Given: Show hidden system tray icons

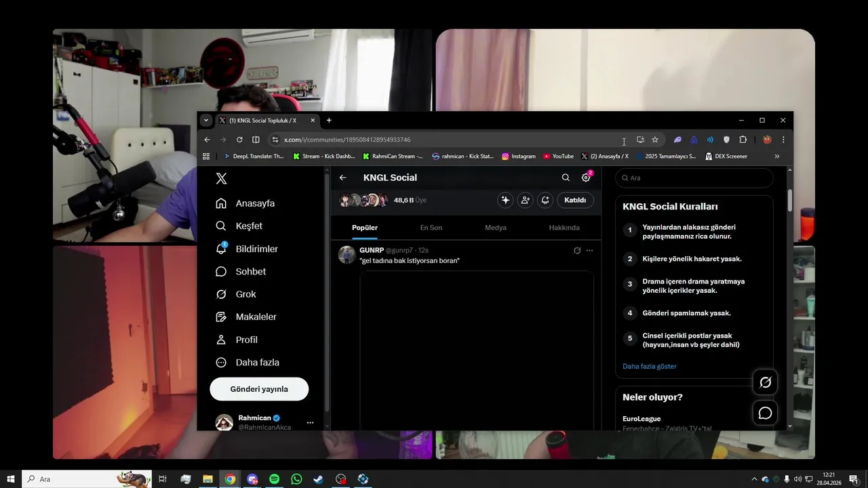Looking at the screenshot, I should [754, 479].
